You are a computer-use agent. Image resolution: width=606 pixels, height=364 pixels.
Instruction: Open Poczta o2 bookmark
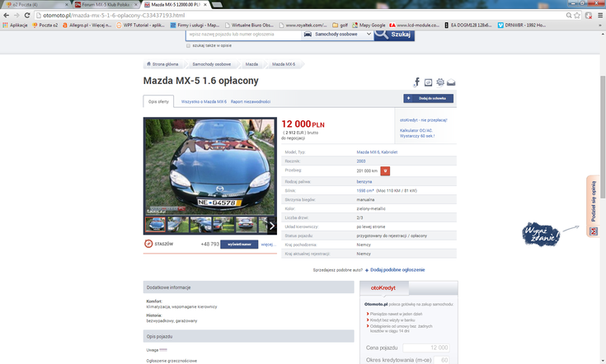point(45,25)
